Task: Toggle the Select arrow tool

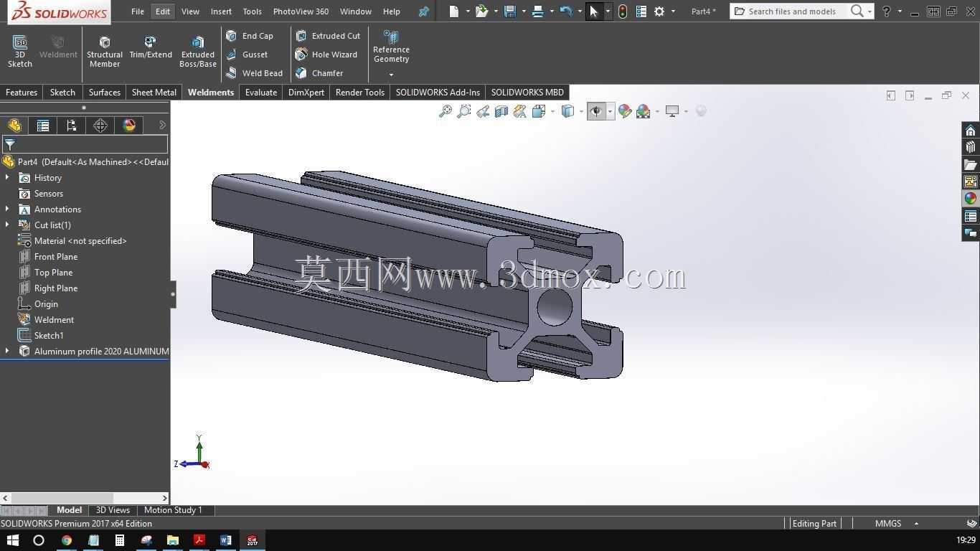Action: (x=593, y=11)
